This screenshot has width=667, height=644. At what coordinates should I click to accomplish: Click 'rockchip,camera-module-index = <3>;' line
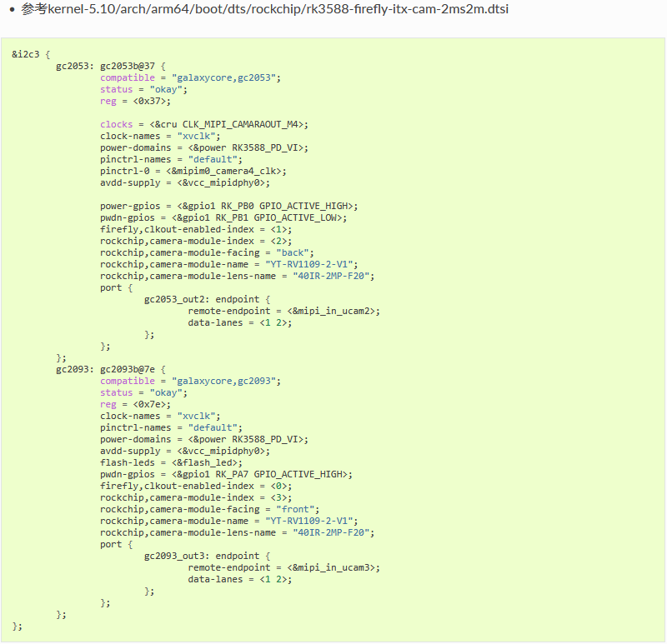[196, 497]
